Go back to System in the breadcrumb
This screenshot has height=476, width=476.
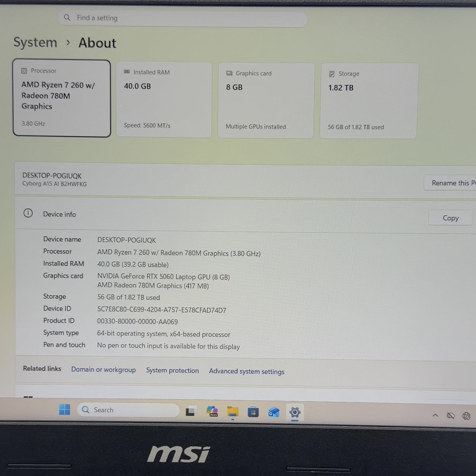(x=35, y=42)
